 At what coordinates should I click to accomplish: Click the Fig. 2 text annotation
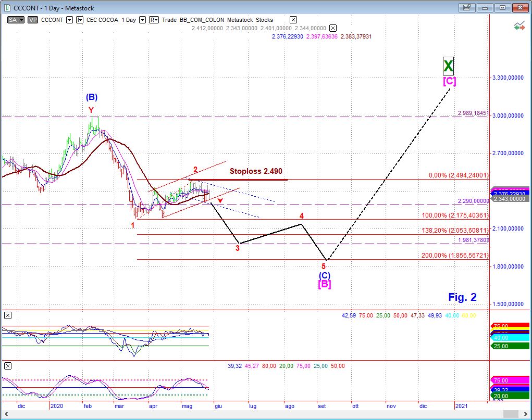point(462,297)
